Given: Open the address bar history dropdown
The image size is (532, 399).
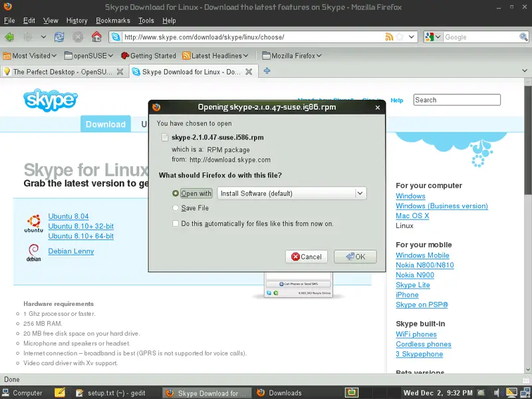Looking at the screenshot, I should (x=411, y=37).
